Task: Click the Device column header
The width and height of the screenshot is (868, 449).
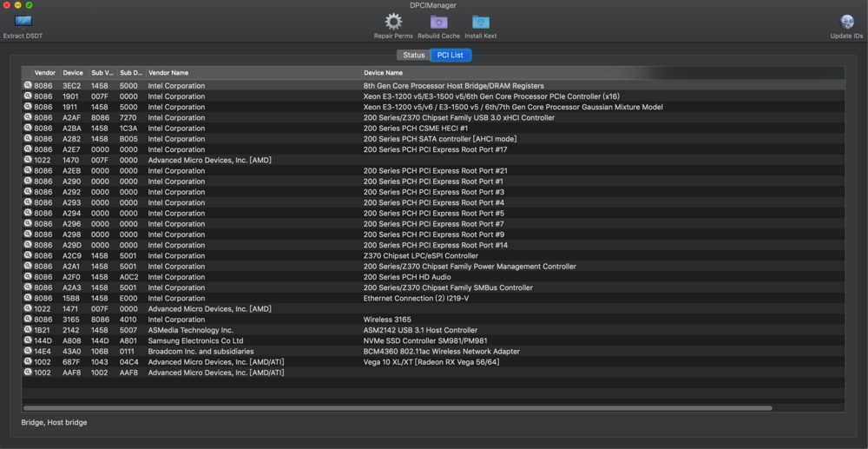Action: pyautogui.click(x=73, y=73)
